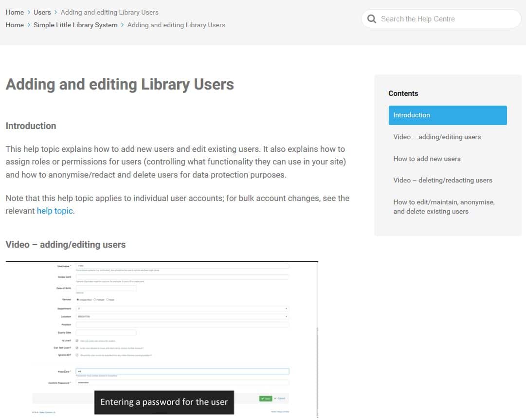Click Users in the breadcrumb trail
Viewport: 526px width, 420px height.
(x=42, y=12)
